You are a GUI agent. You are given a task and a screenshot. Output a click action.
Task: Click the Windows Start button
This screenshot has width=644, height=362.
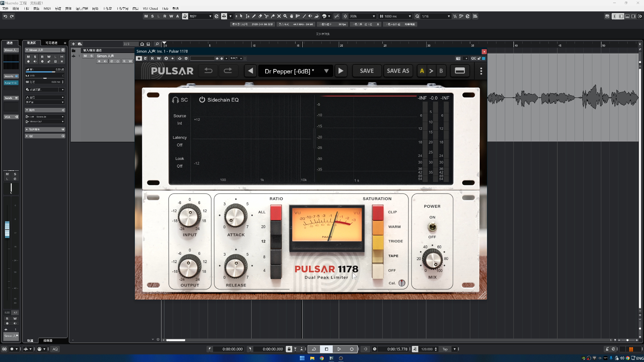302,358
